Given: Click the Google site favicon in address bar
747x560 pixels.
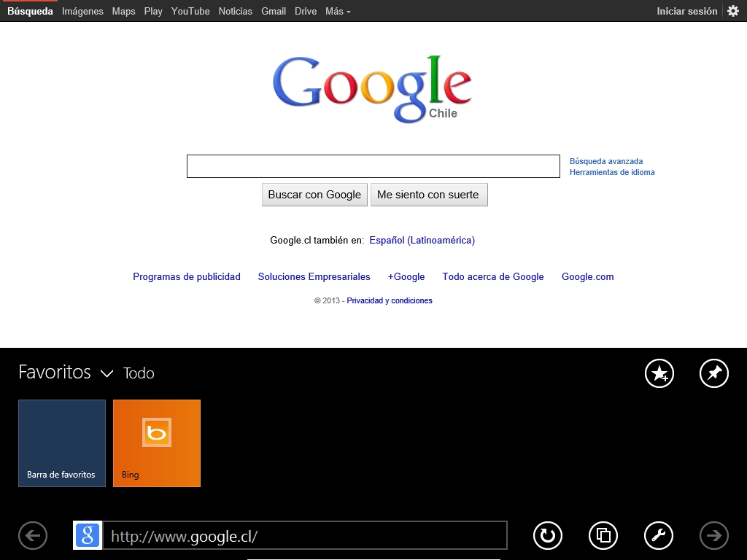Looking at the screenshot, I should (88, 535).
